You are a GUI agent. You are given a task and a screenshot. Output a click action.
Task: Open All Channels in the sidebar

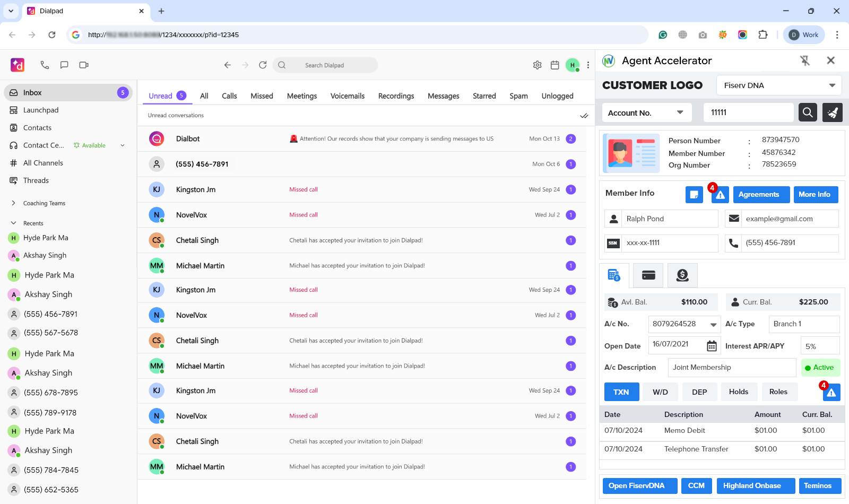coord(68,163)
